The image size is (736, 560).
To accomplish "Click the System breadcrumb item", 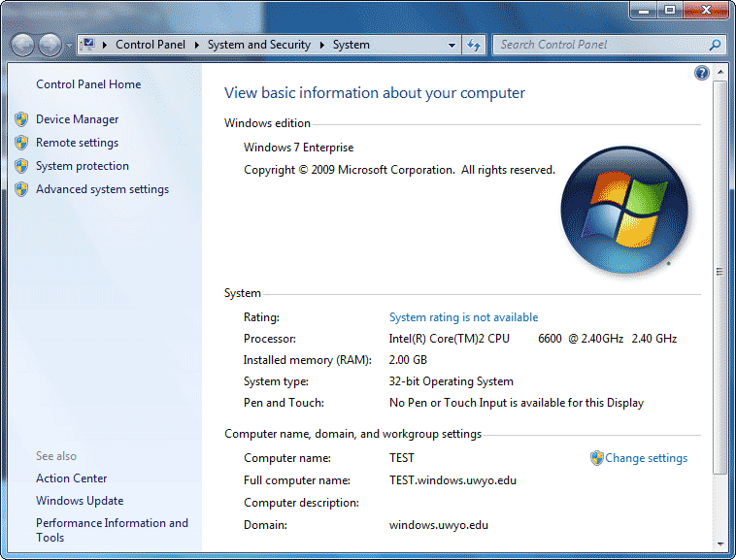I will tap(351, 45).
